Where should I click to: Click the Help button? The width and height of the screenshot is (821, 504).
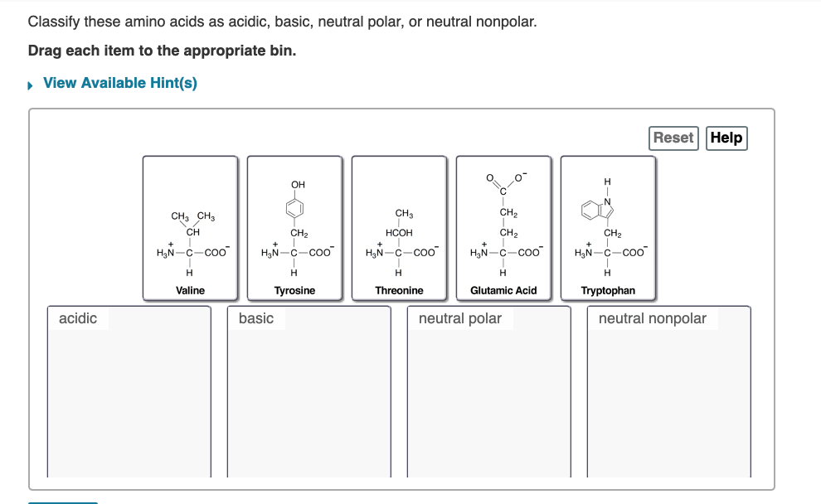pos(726,138)
